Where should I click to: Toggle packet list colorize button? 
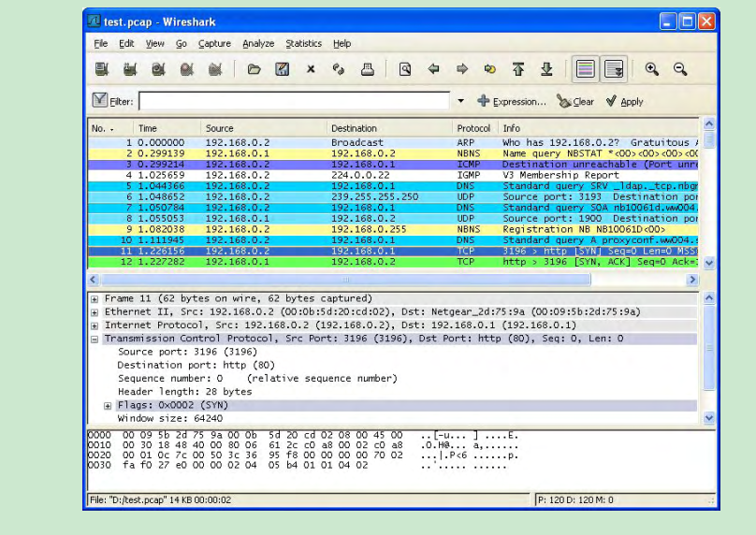tap(584, 69)
